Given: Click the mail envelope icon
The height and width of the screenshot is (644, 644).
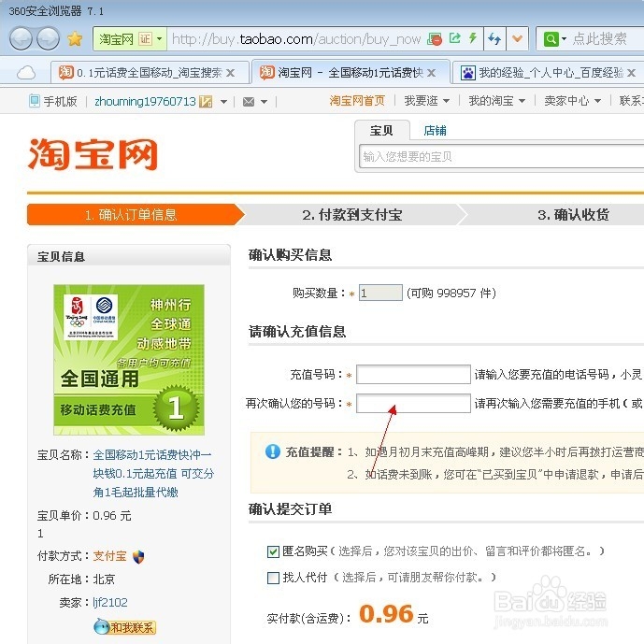Looking at the screenshot, I should click(x=249, y=102).
